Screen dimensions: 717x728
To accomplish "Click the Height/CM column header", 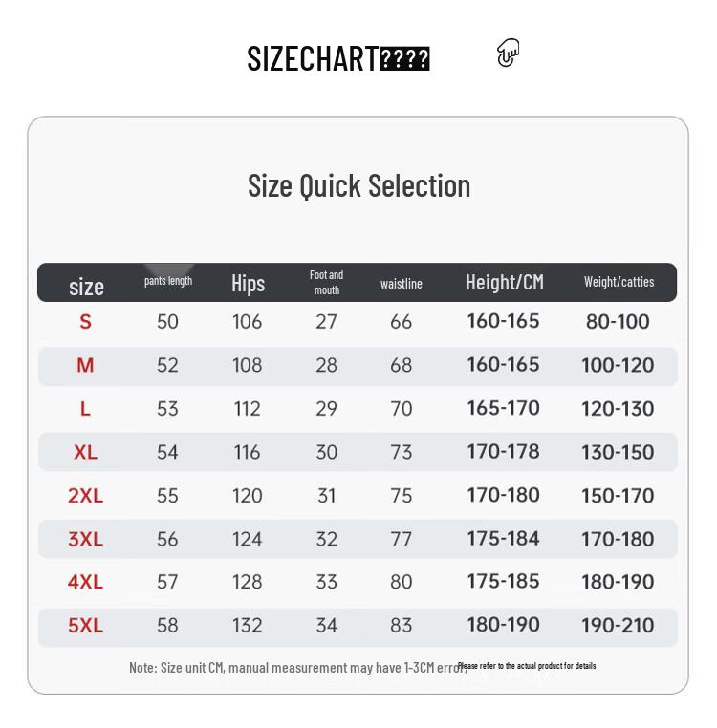I will tap(504, 282).
